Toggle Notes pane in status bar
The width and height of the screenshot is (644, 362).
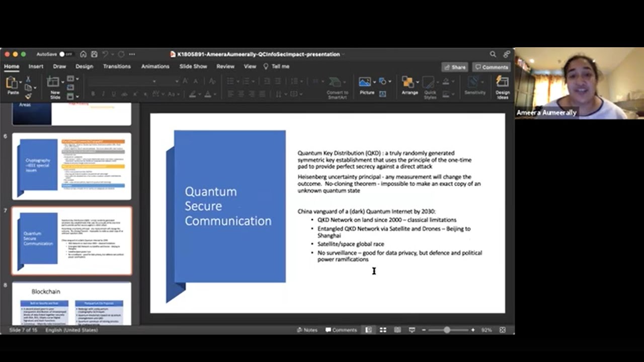[x=307, y=330]
